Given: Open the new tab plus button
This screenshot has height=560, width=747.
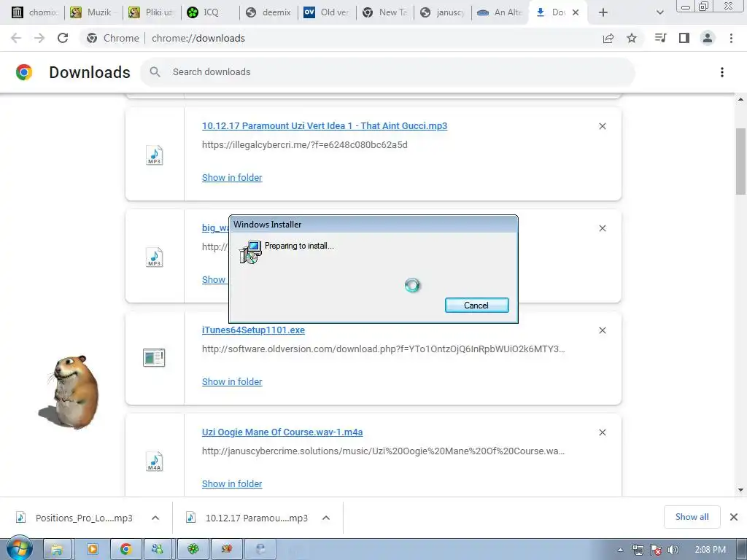Looking at the screenshot, I should pyautogui.click(x=603, y=12).
